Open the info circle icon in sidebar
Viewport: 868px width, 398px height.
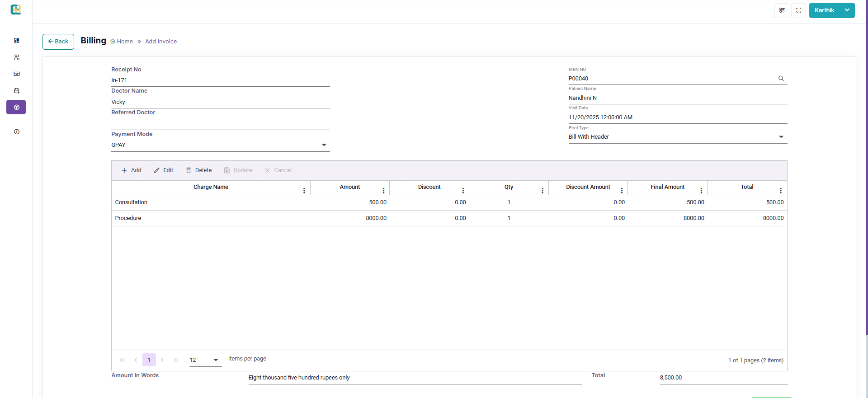[17, 132]
